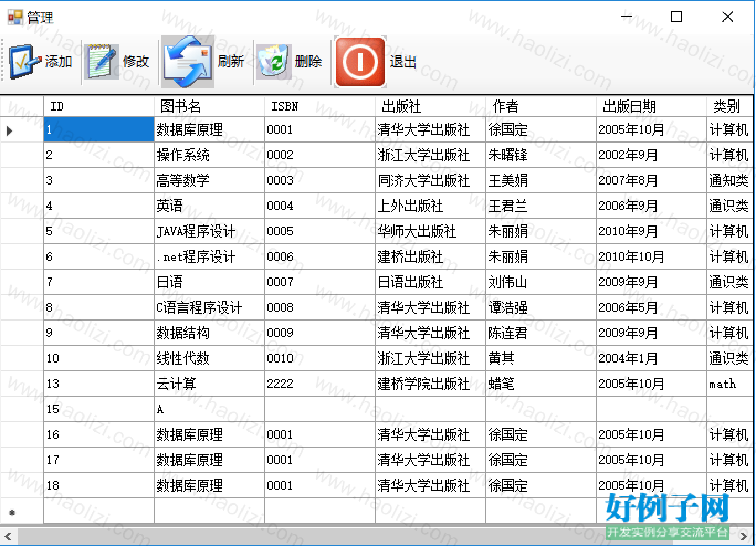Select the new-row asterisk row header
The image size is (756, 546).
point(22,511)
